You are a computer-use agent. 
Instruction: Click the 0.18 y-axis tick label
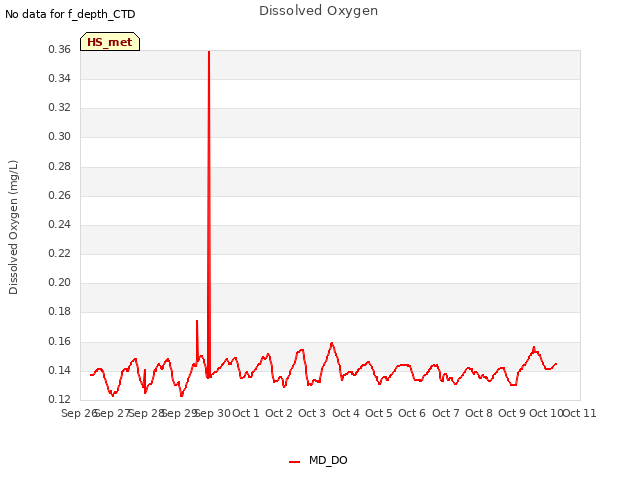(60, 311)
